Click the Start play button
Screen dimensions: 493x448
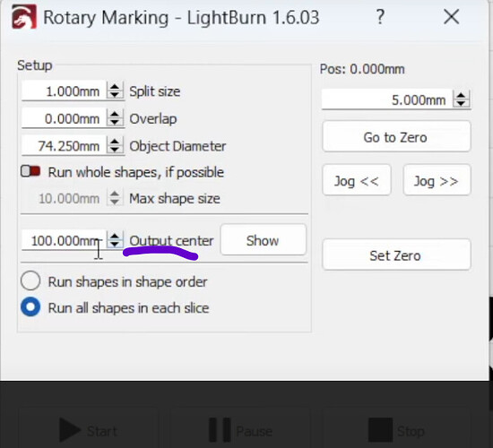[89, 430]
